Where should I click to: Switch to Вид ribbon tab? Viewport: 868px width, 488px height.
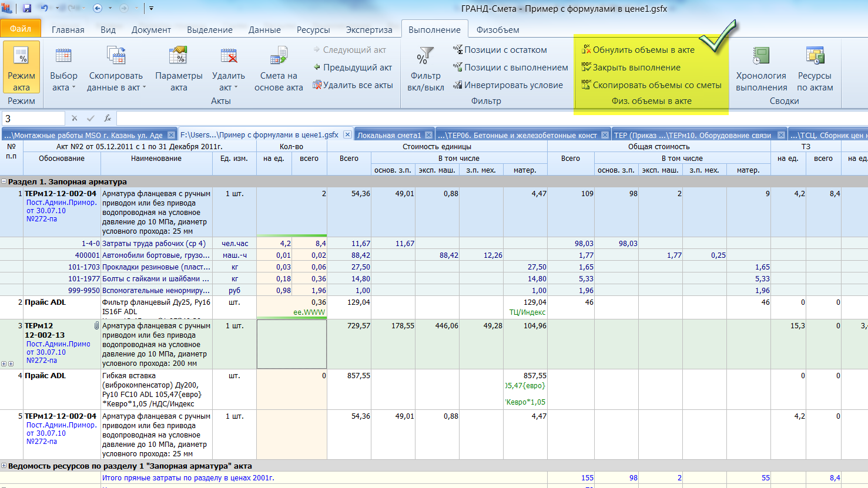pos(108,29)
